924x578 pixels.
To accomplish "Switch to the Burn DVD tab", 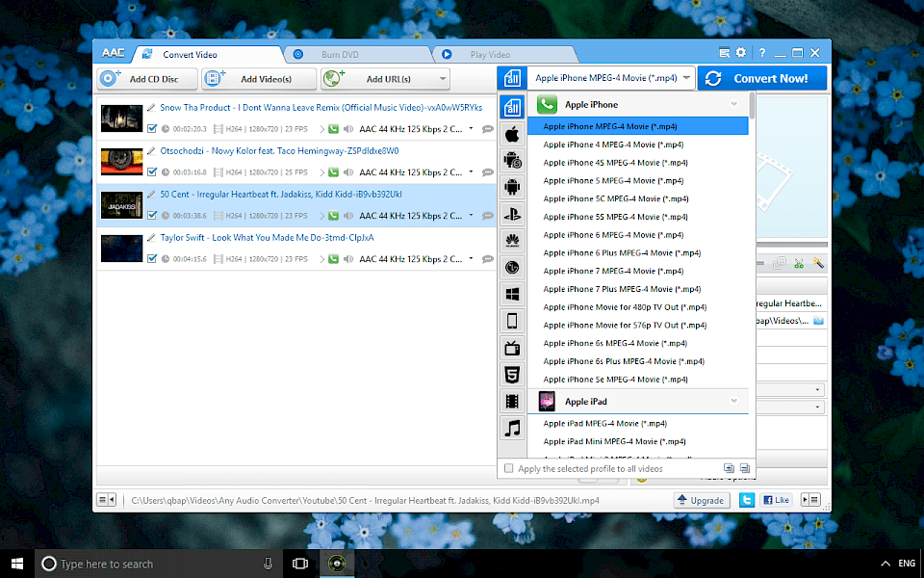I will (357, 54).
